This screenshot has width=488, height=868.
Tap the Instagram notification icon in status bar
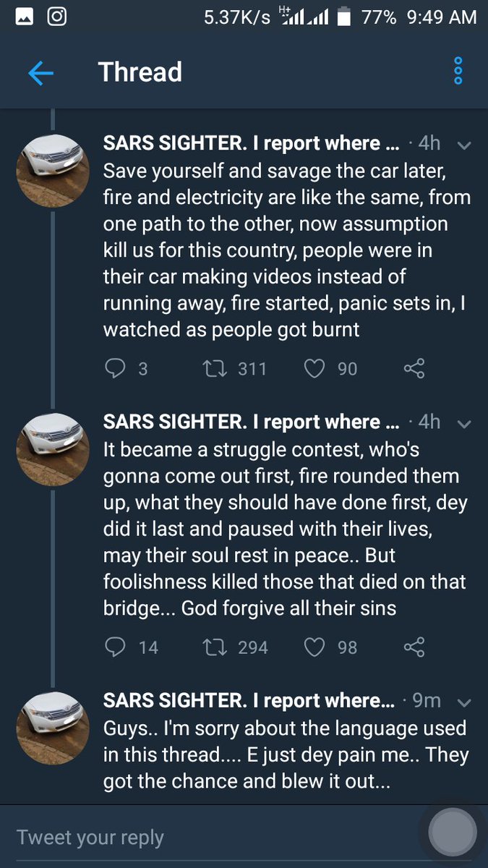(56, 17)
